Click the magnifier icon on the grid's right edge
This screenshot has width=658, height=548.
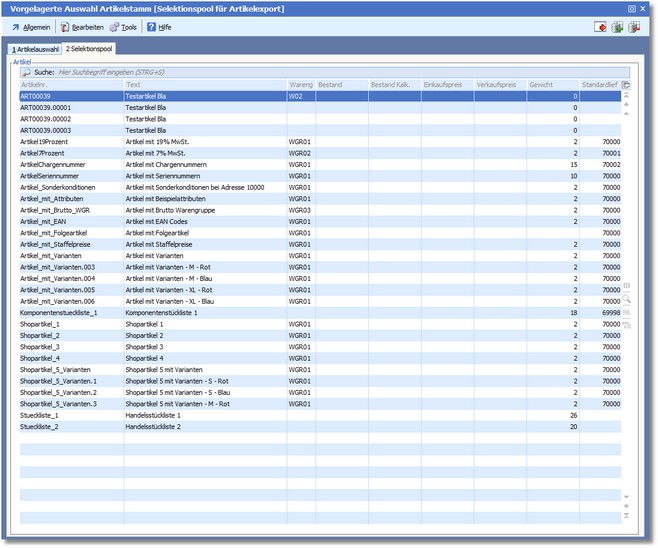coord(626,298)
